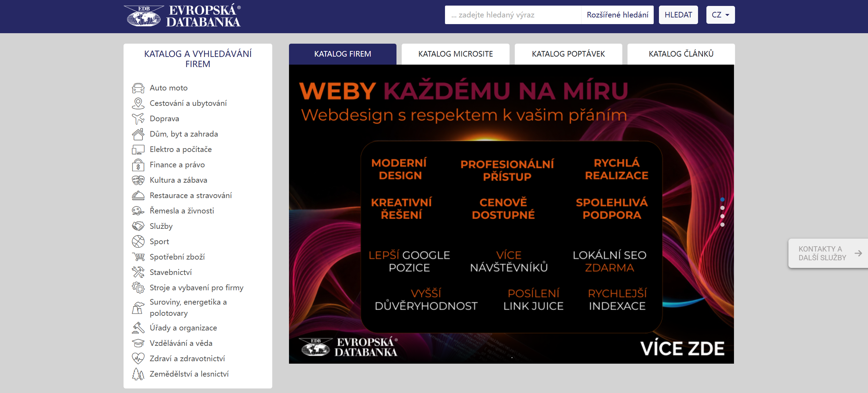This screenshot has height=393, width=868.
Task: Open the Katalog Poptávek tab
Action: tap(568, 54)
